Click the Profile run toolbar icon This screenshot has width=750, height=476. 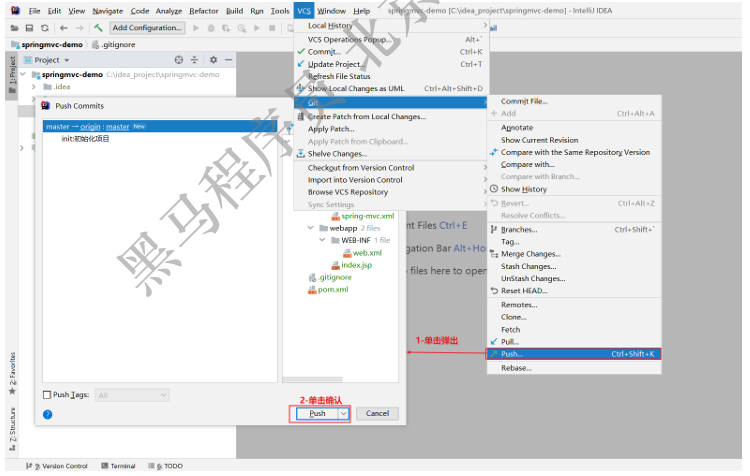coord(242,28)
